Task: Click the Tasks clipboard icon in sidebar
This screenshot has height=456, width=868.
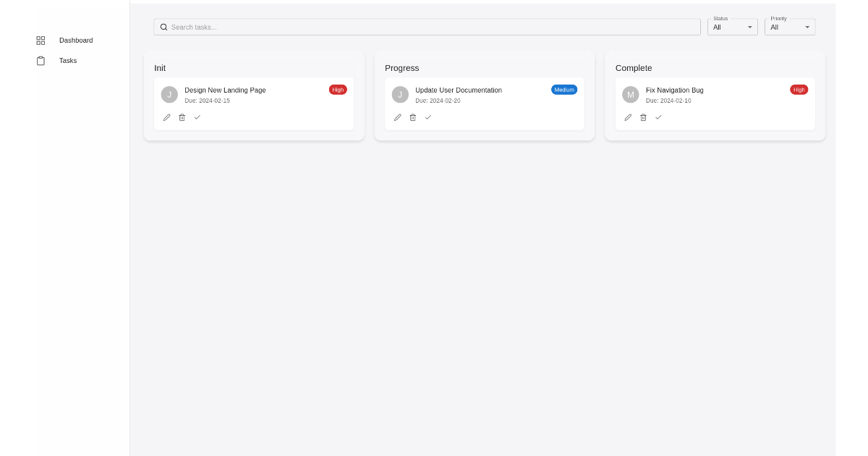Action: pos(41,61)
